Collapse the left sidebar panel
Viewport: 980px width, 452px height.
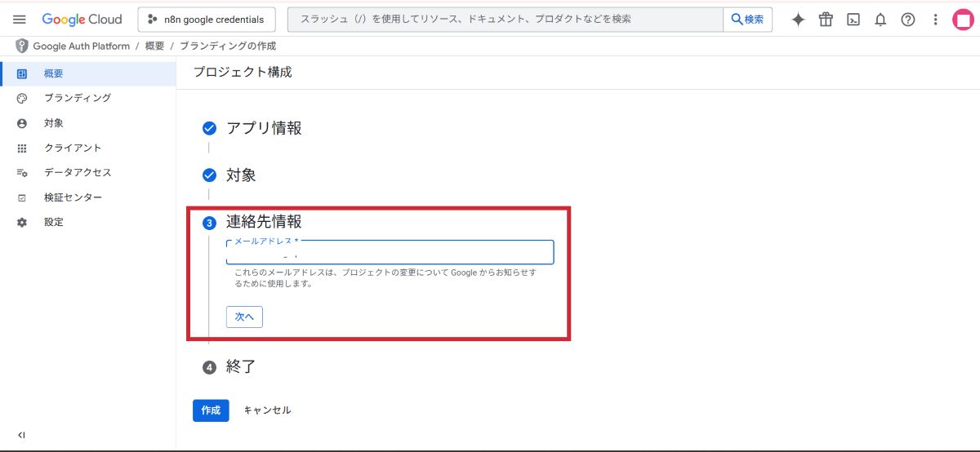(21, 435)
